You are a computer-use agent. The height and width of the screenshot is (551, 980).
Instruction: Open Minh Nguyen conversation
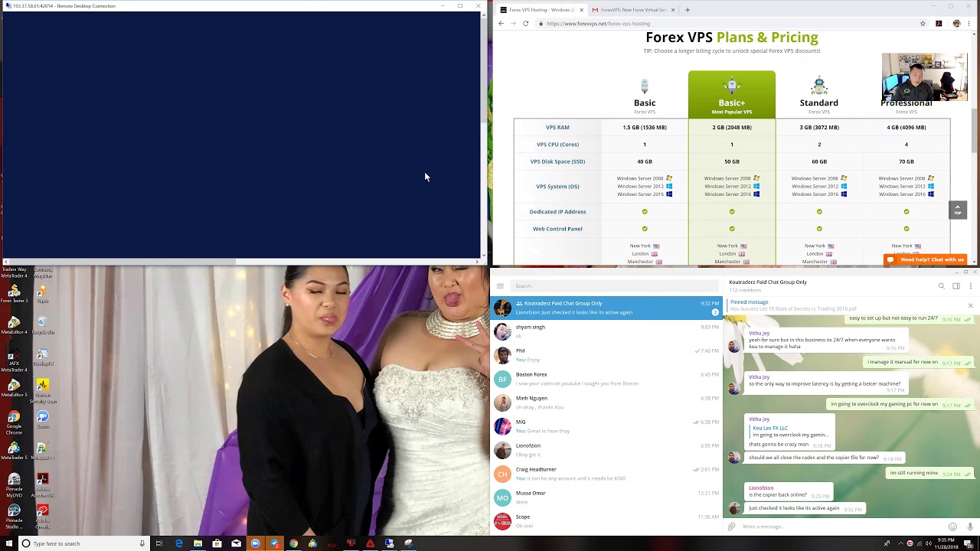606,403
